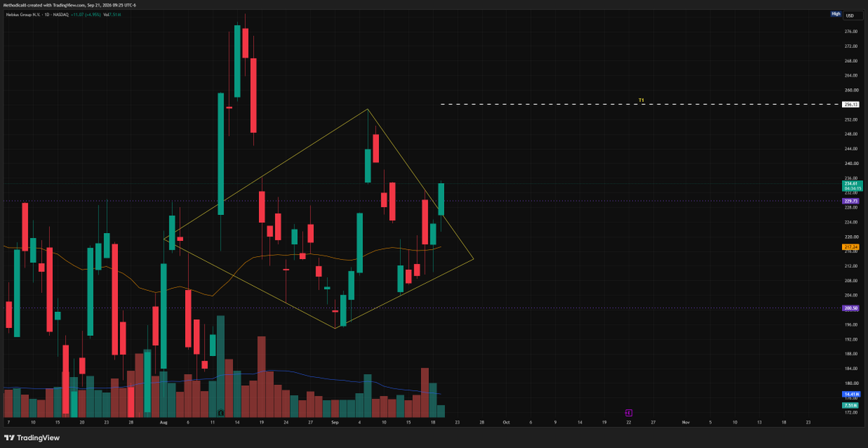
Task: Select the purple 229.73 price label
Action: click(x=851, y=201)
